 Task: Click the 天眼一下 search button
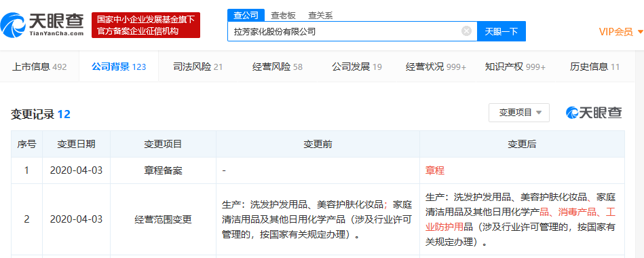click(501, 32)
